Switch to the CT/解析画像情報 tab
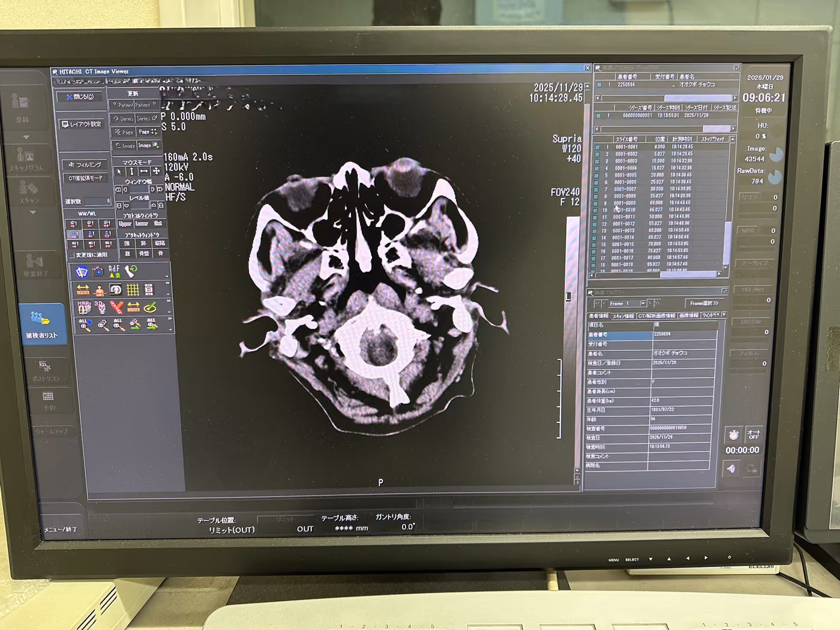The width and height of the screenshot is (840, 630). click(656, 316)
